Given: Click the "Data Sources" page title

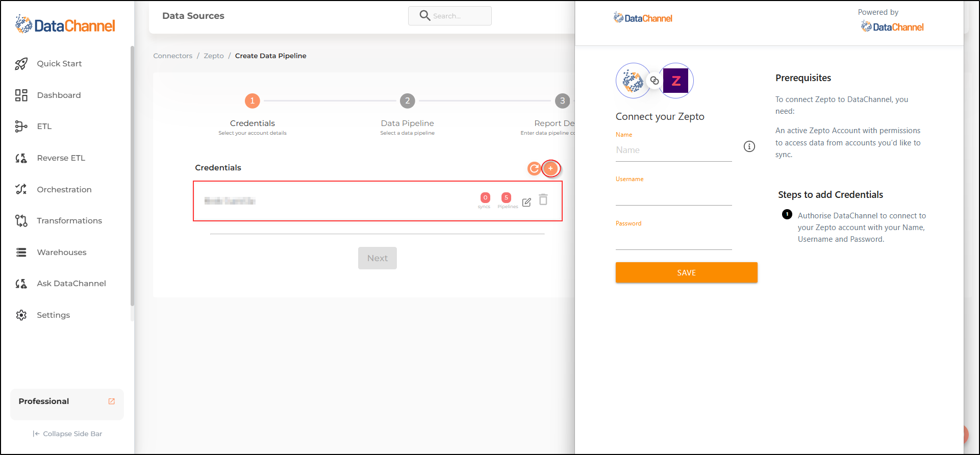Looking at the screenshot, I should 193,16.
